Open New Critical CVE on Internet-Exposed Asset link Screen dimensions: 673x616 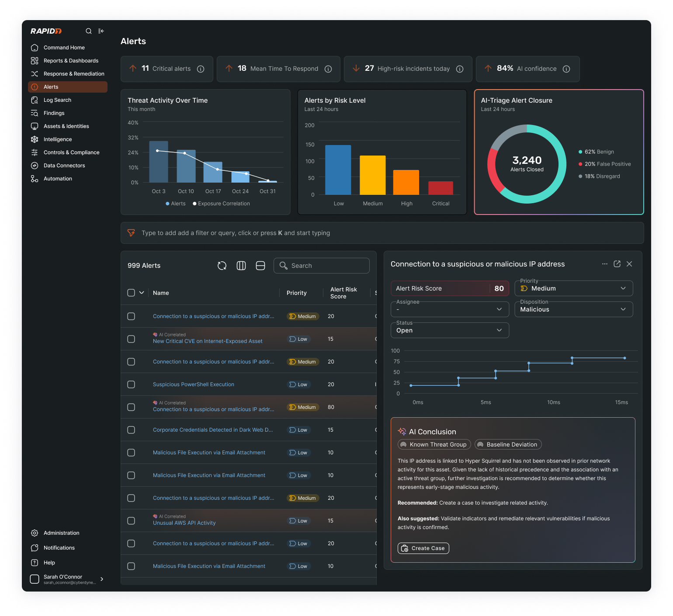tap(208, 341)
